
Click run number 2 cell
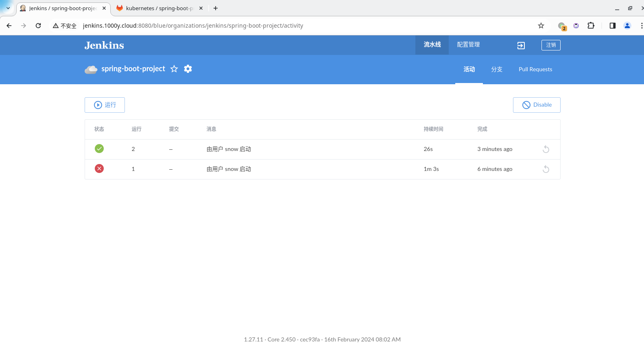[x=133, y=149]
